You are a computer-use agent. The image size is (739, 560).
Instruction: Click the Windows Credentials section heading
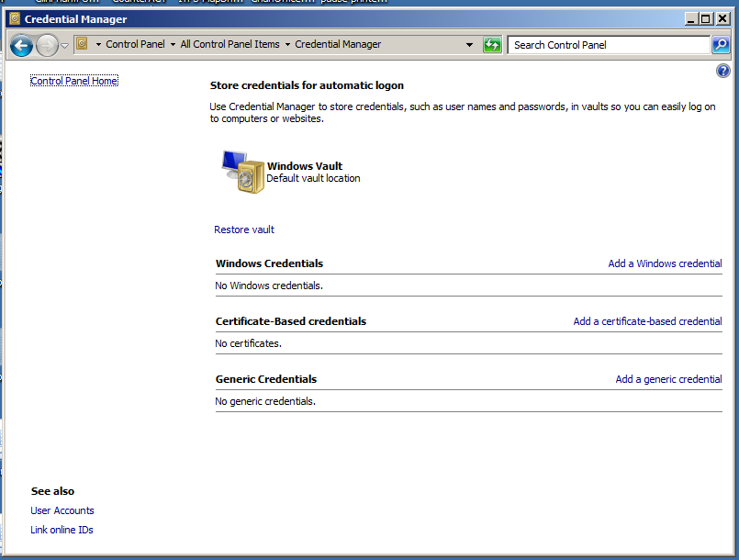[269, 263]
